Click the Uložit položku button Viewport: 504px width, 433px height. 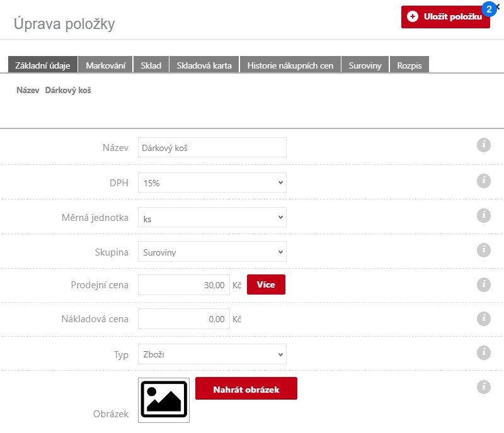445,17
